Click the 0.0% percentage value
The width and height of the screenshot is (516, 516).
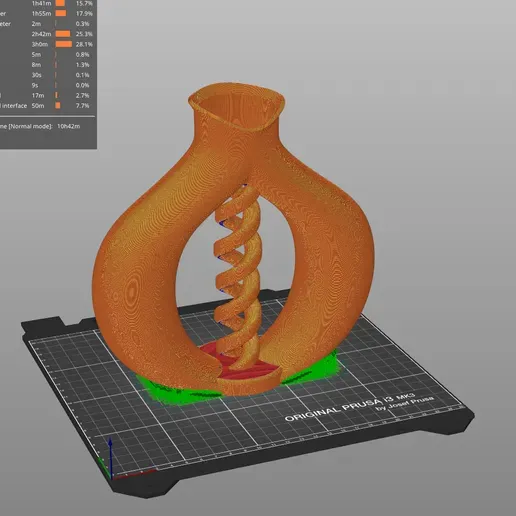[x=82, y=85]
